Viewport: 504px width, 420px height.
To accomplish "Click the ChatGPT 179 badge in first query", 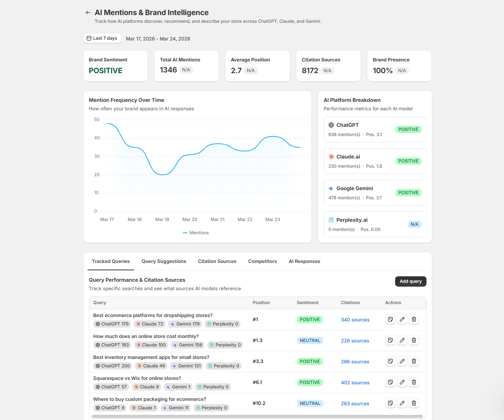I will click(112, 324).
